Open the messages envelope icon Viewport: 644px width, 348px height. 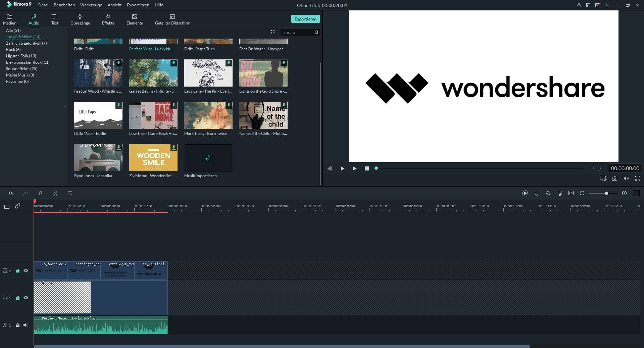[598, 5]
